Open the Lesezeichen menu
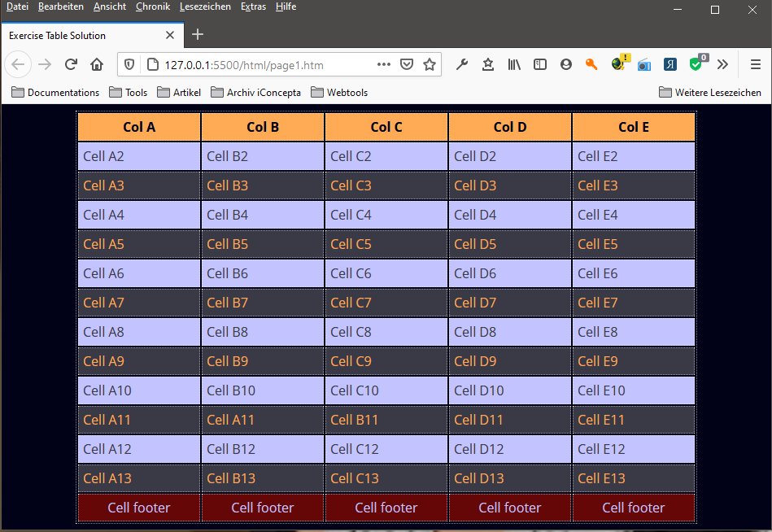The width and height of the screenshot is (772, 532). [205, 7]
